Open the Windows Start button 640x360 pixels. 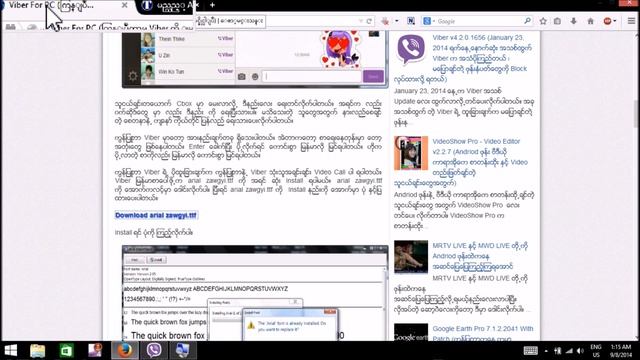[x=11, y=351]
